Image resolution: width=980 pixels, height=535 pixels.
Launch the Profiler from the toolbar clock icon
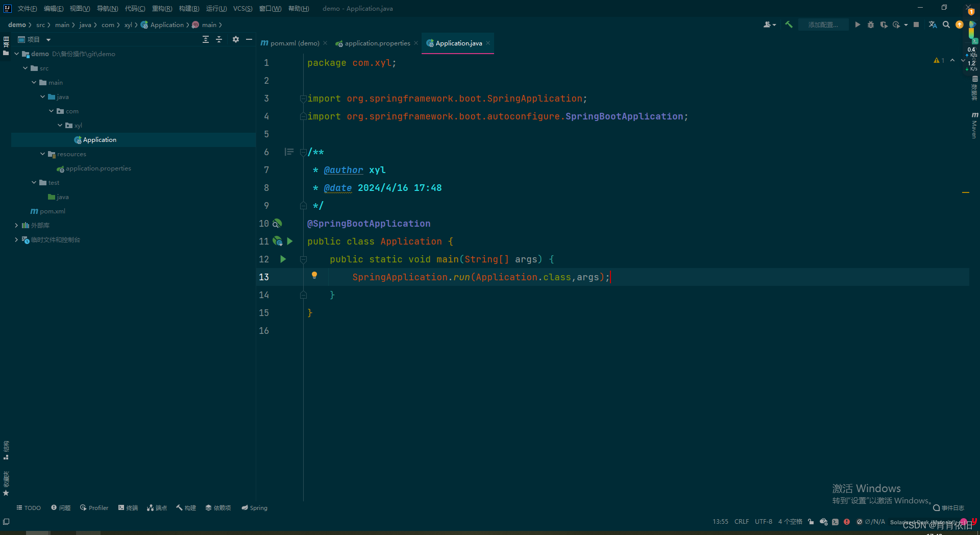[x=897, y=25]
